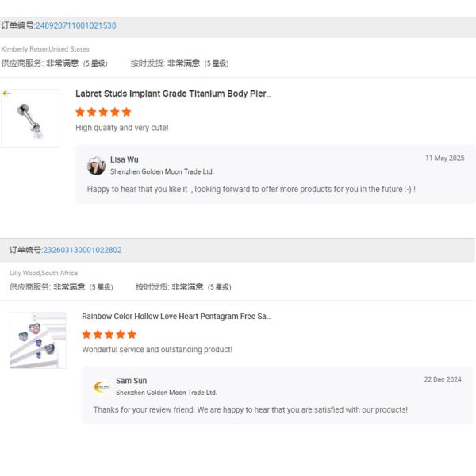Click Sam Sun's name in reply
The height and width of the screenshot is (476, 476).
pyautogui.click(x=131, y=381)
